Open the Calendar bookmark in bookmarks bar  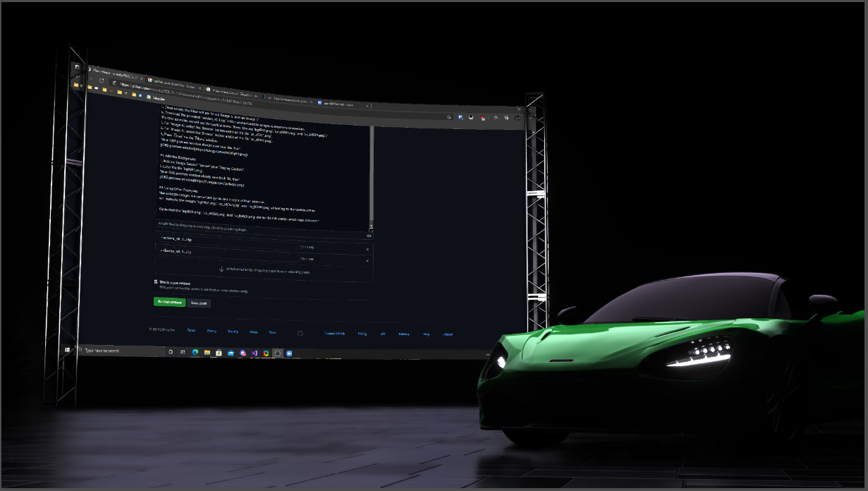[157, 98]
